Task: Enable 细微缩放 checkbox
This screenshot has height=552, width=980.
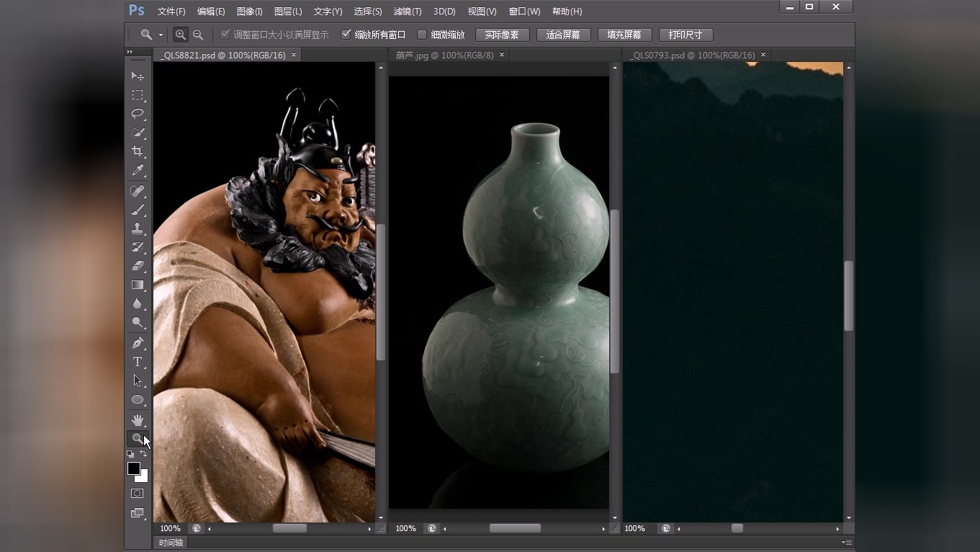Action: [x=422, y=35]
